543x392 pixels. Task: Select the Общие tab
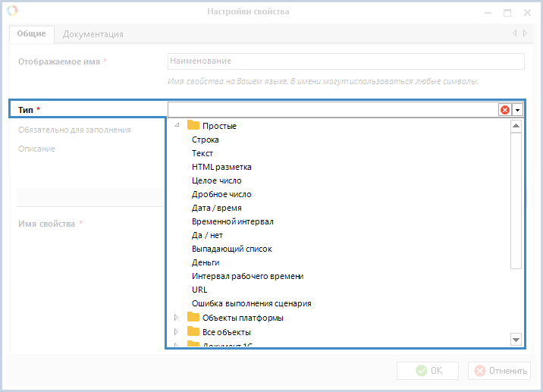[x=31, y=33]
